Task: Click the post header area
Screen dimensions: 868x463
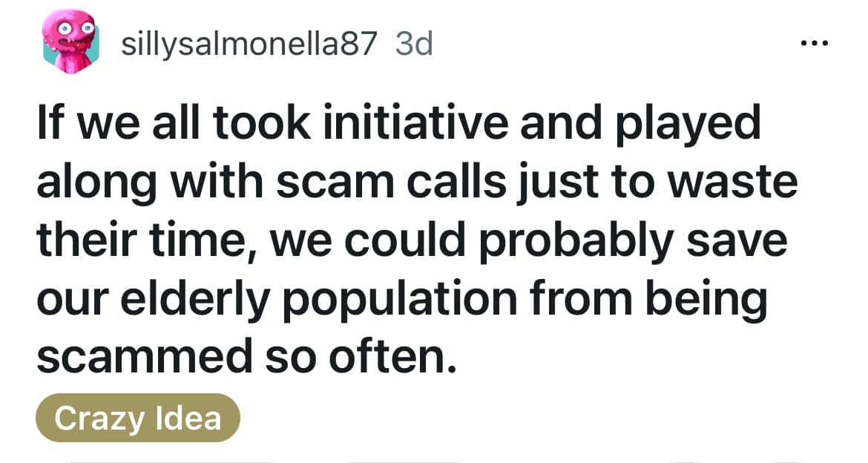Action: coord(297,43)
